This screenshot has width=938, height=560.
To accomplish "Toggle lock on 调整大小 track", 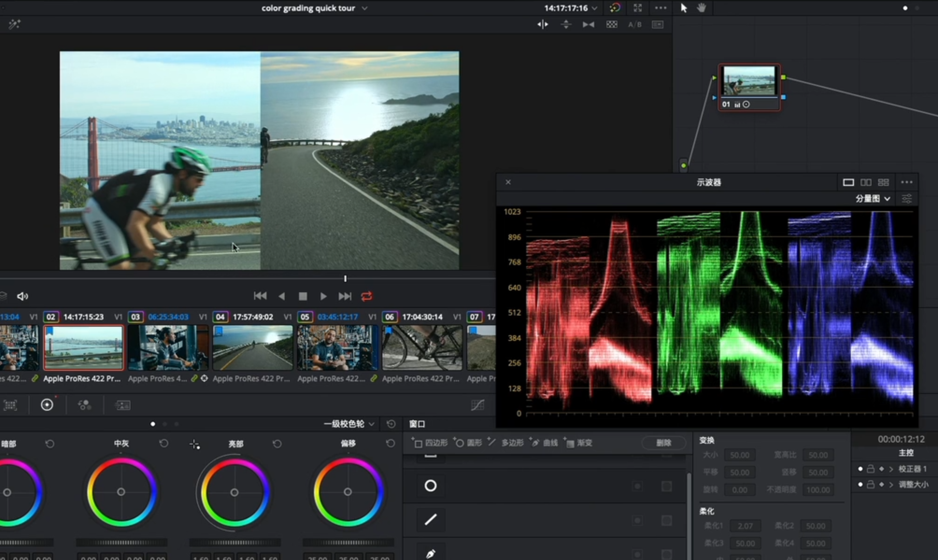I will coord(870,485).
